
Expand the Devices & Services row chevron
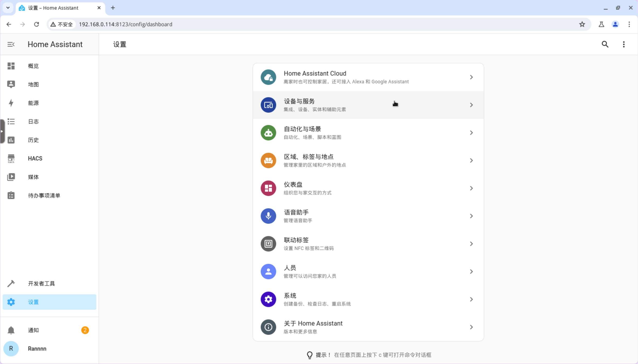click(x=471, y=105)
